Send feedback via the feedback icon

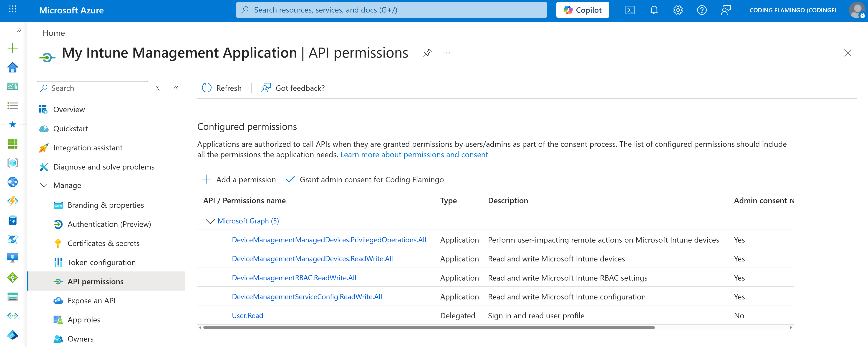(x=726, y=10)
